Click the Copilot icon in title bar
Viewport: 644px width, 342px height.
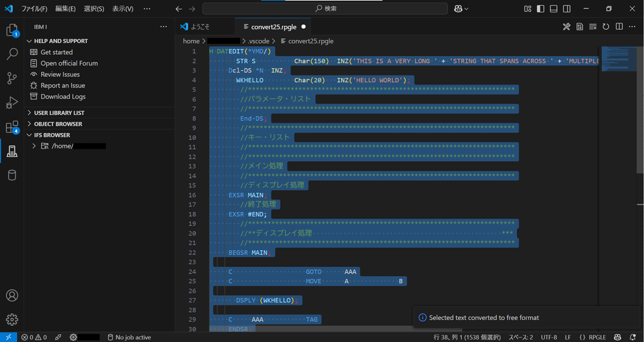pyautogui.click(x=458, y=9)
